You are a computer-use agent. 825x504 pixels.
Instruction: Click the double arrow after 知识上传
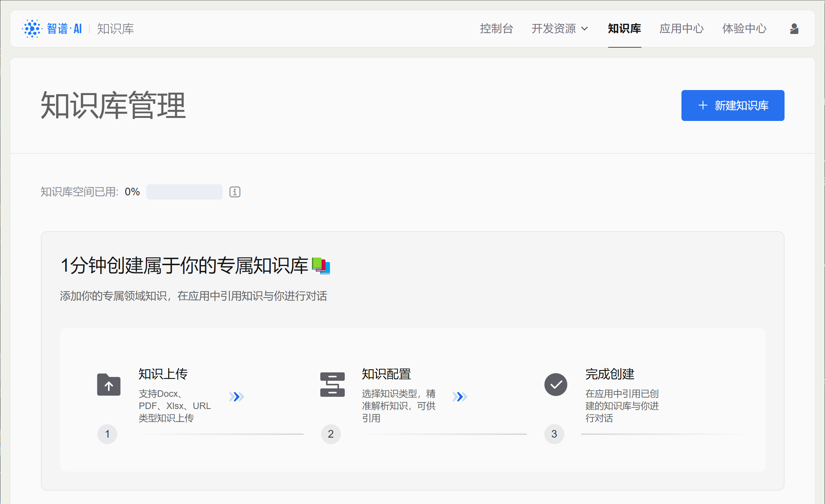click(237, 397)
